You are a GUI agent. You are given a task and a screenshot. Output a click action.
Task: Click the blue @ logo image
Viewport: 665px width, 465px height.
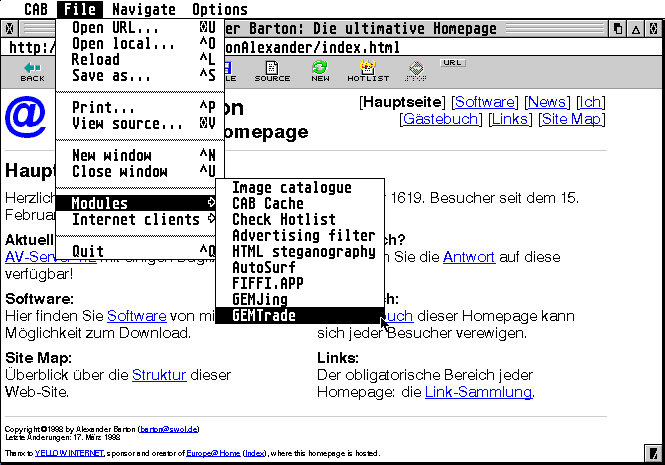[x=25, y=117]
